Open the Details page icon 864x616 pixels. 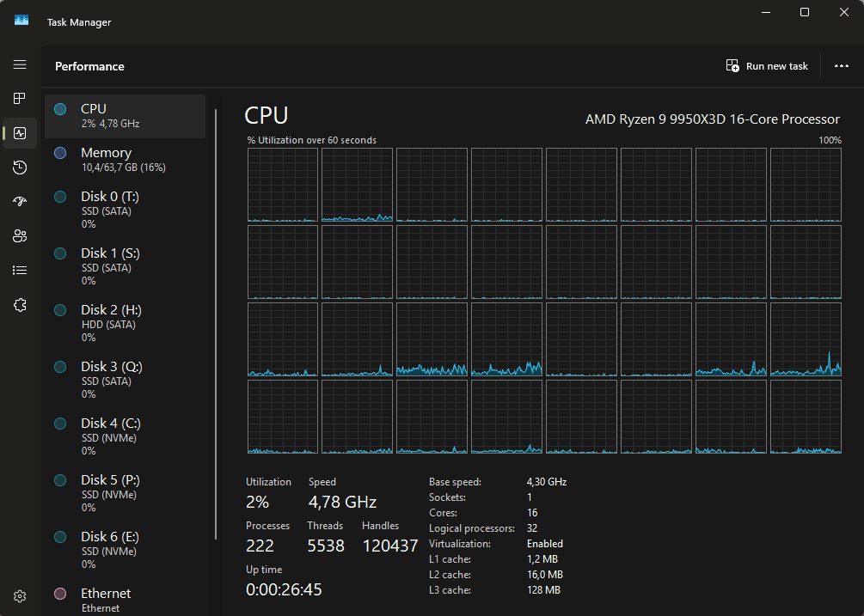click(20, 271)
